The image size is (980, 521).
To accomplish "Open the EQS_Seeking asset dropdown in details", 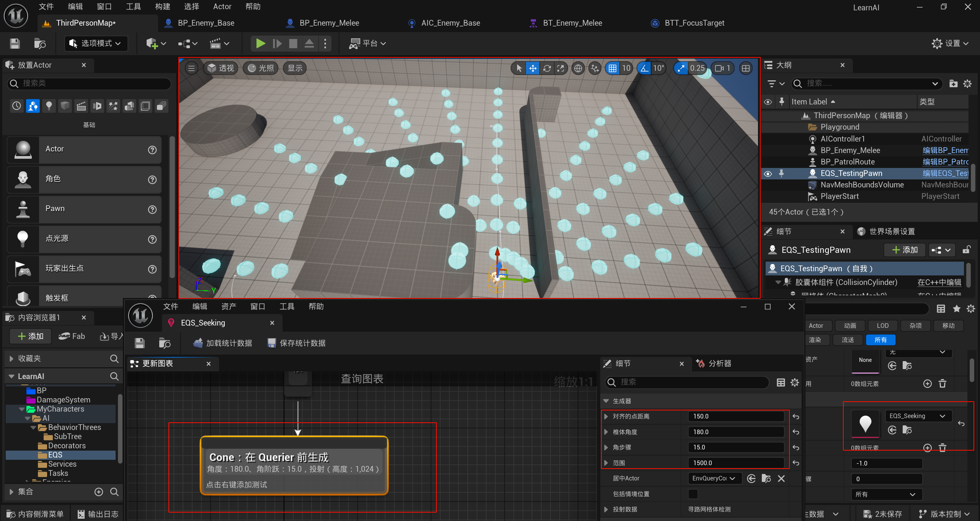I will tap(918, 416).
